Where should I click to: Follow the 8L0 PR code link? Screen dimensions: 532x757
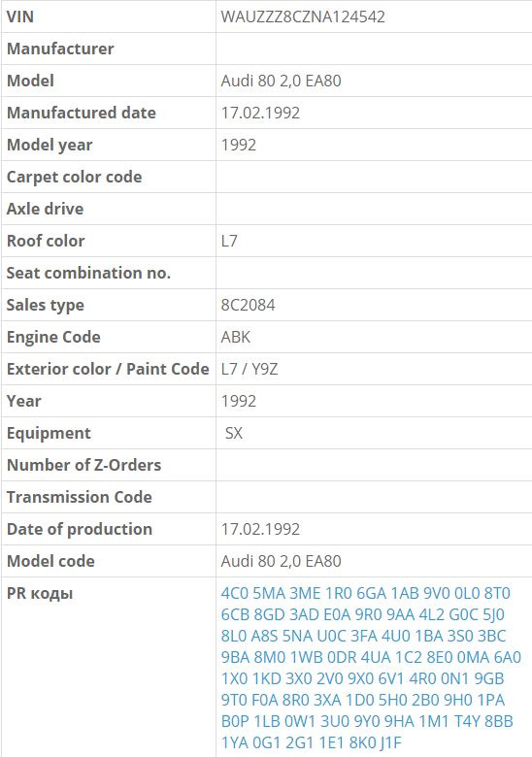[234, 636]
